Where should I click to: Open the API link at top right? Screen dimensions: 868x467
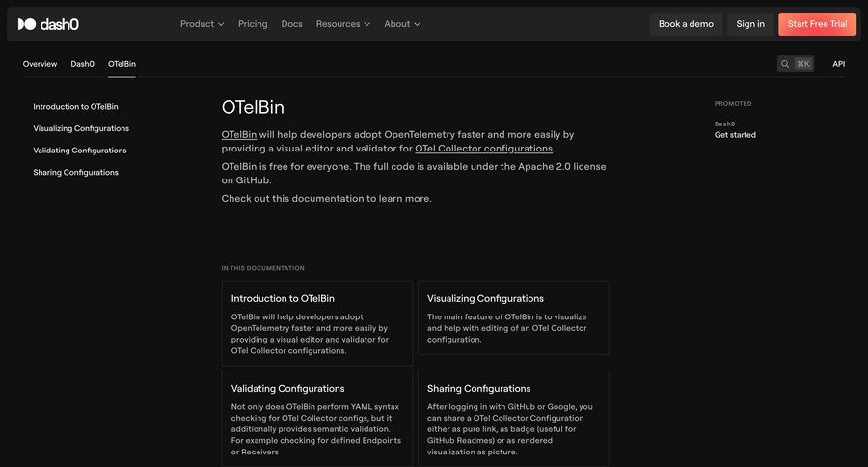(839, 64)
